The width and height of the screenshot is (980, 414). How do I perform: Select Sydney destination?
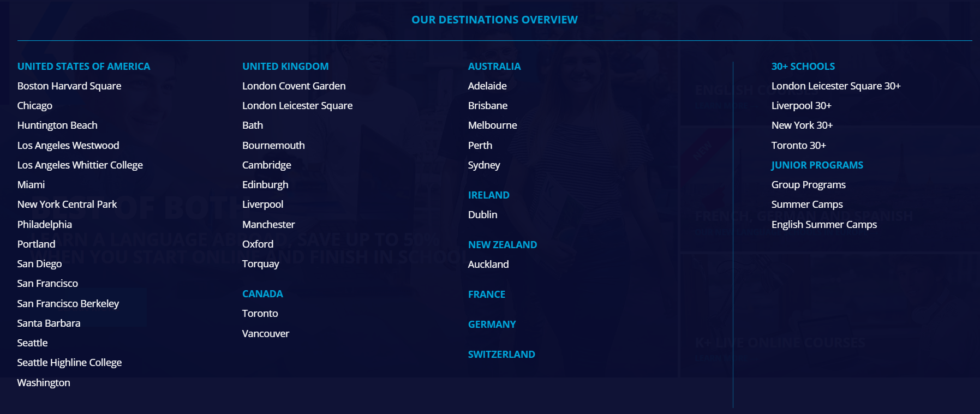[x=484, y=165]
